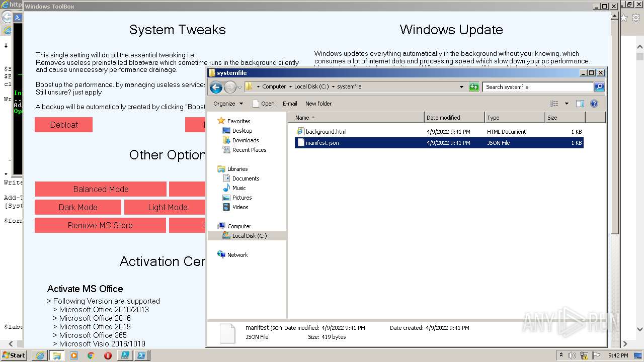The width and height of the screenshot is (644, 362).
Task: Sort by the Size column
Action: (x=566, y=118)
